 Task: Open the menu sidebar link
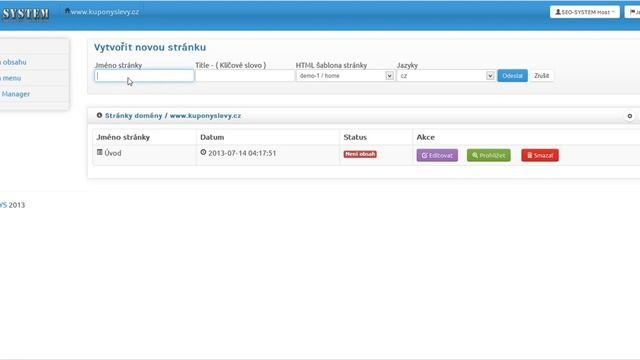coord(11,78)
